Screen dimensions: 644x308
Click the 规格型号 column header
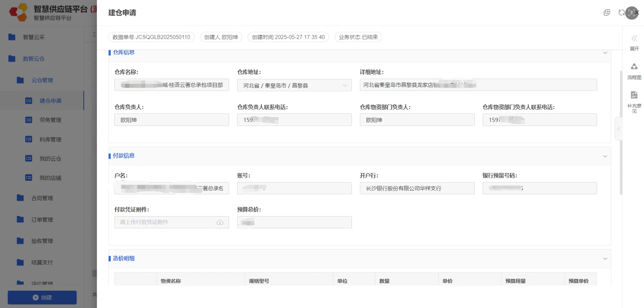(x=259, y=281)
